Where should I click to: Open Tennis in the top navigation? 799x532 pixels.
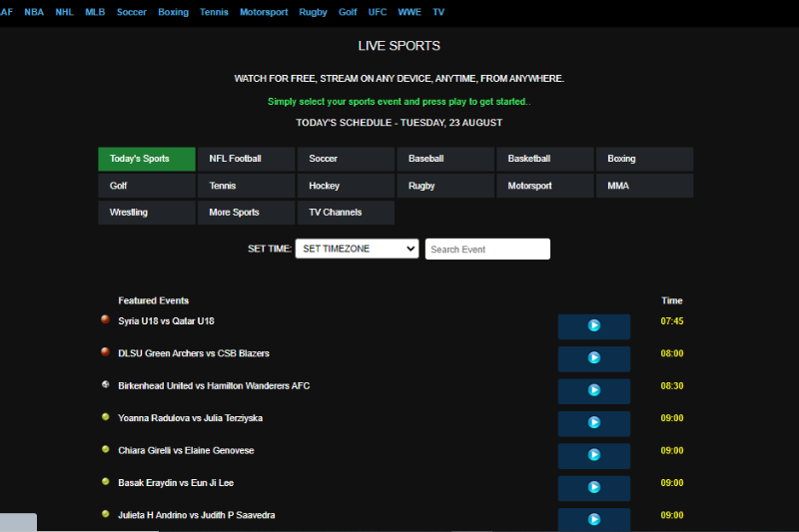[x=214, y=12]
